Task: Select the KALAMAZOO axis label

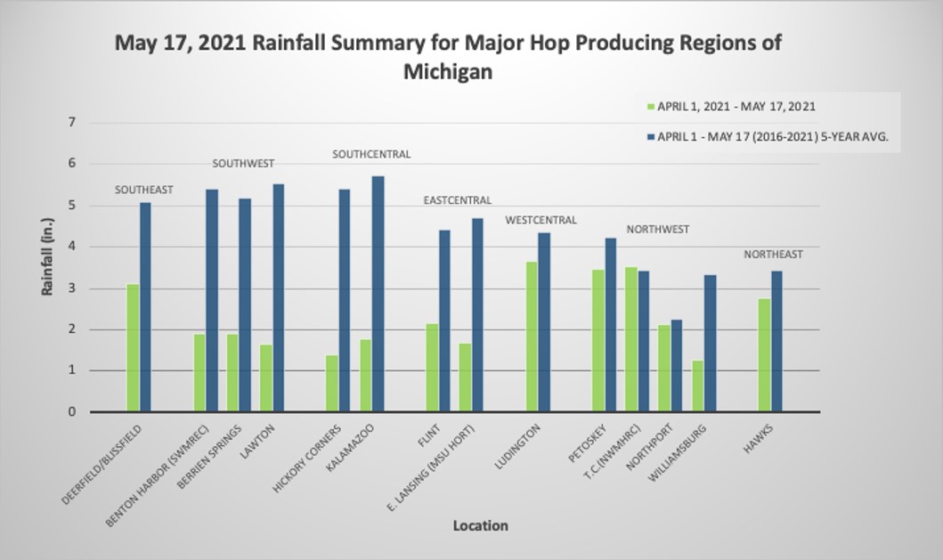Action: (x=350, y=448)
